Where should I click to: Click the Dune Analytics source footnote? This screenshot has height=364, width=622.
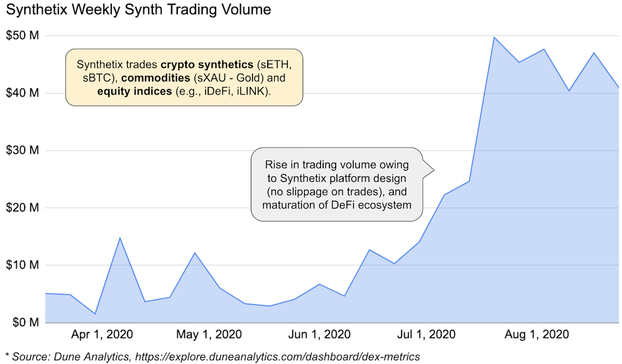pos(212,357)
